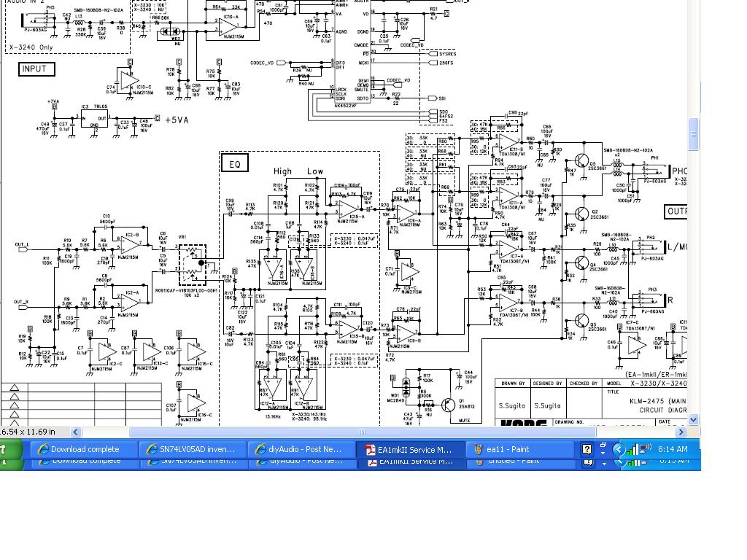Click the Low label in the EQ section
Viewport: 747px width, 560px height.
coord(315,171)
